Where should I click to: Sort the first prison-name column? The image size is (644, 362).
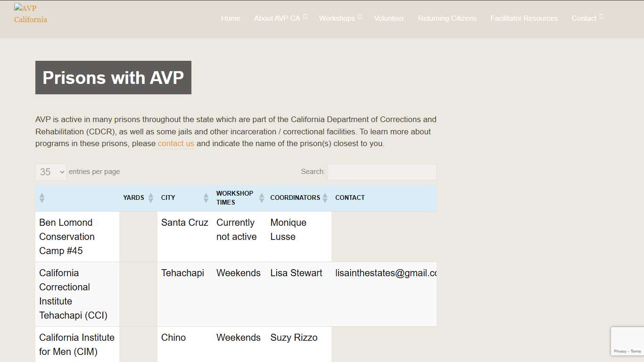pyautogui.click(x=42, y=198)
